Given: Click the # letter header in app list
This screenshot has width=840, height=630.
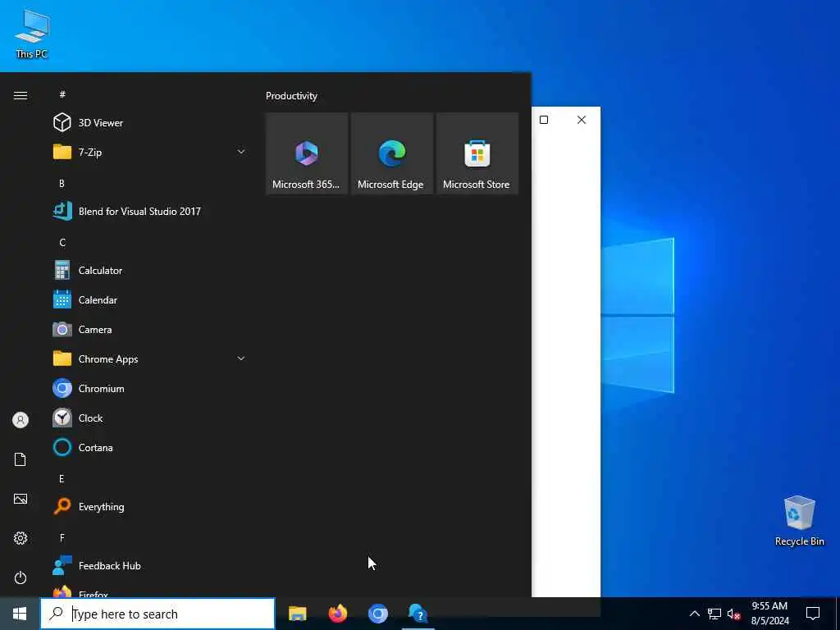Looking at the screenshot, I should (x=62, y=94).
